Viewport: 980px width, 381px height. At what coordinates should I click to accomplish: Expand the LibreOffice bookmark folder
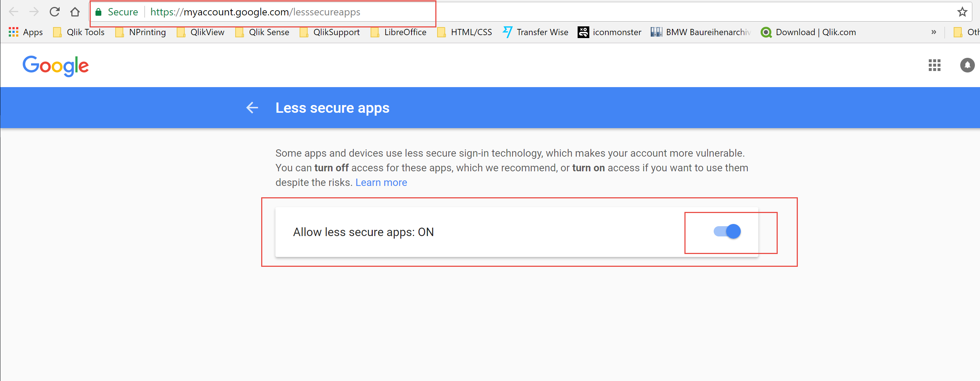tap(398, 32)
